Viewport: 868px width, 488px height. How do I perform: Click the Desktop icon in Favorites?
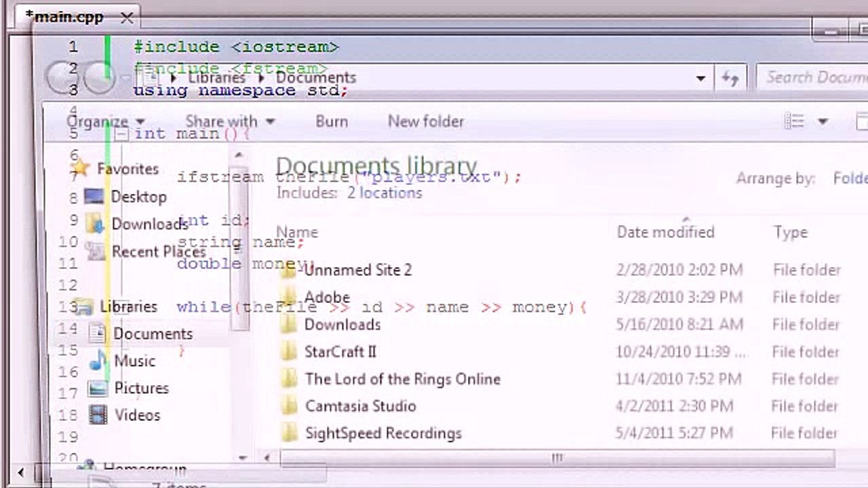pos(93,197)
